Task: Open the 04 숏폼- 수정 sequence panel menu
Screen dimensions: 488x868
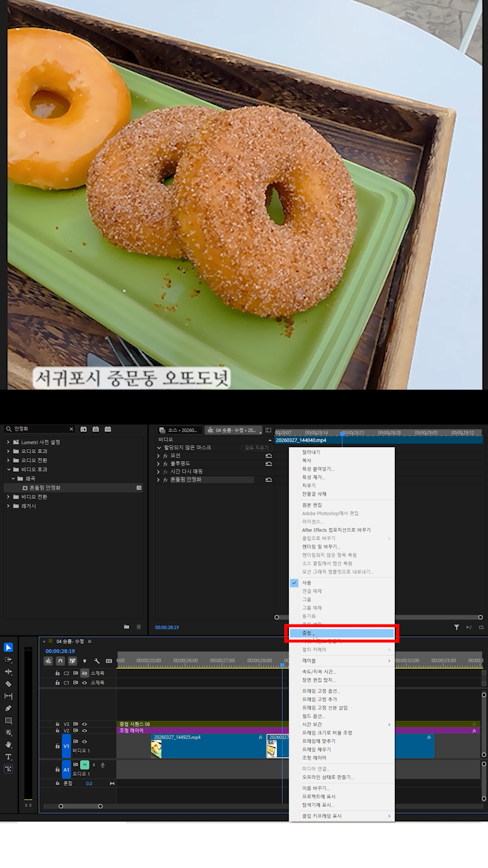Action: coord(89,641)
